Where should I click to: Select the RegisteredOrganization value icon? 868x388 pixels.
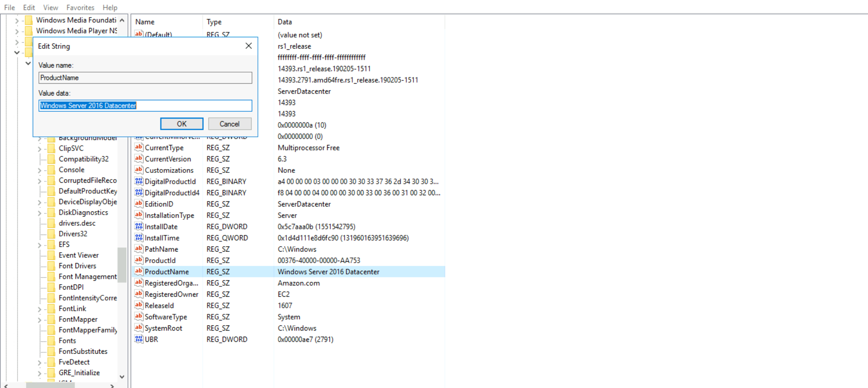point(139,283)
